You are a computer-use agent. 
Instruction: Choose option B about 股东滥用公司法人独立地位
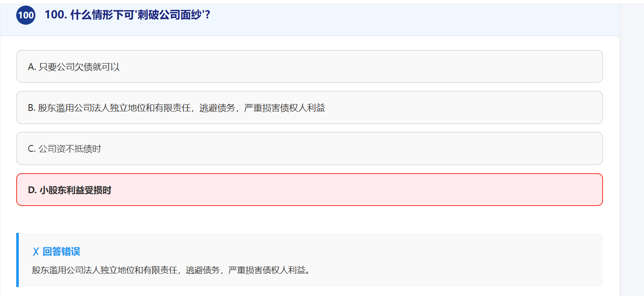(x=309, y=107)
